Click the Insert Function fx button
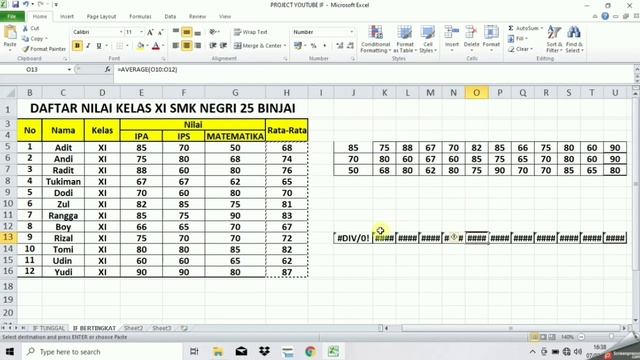Image resolution: width=640 pixels, height=360 pixels. tap(107, 69)
